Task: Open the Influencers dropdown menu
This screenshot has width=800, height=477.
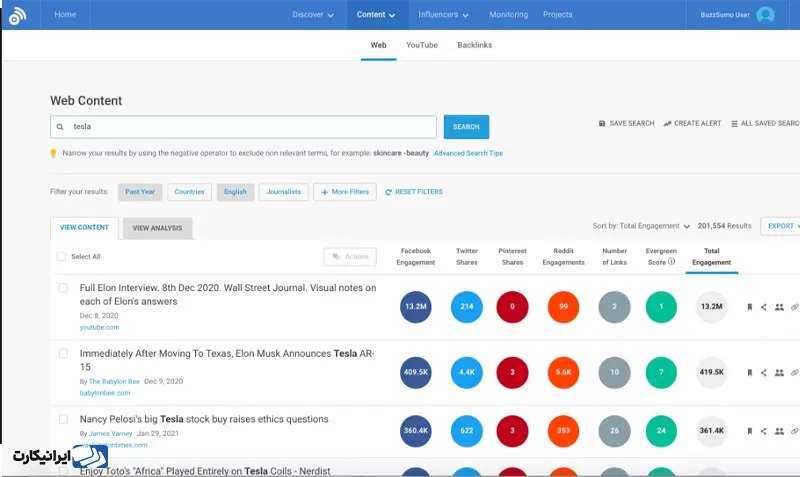Action: pos(443,15)
